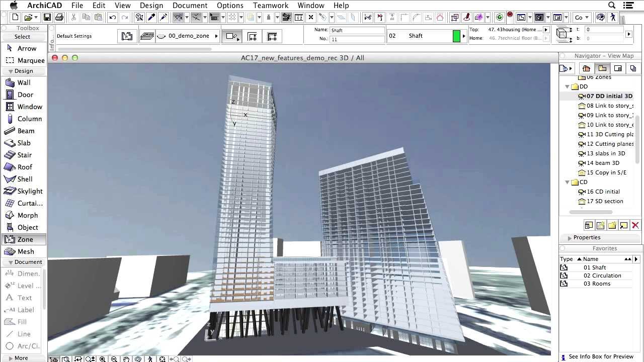Click the eyedropper Pick Up Parameters icon
Viewport: 644px width, 362px height.
coord(151,18)
